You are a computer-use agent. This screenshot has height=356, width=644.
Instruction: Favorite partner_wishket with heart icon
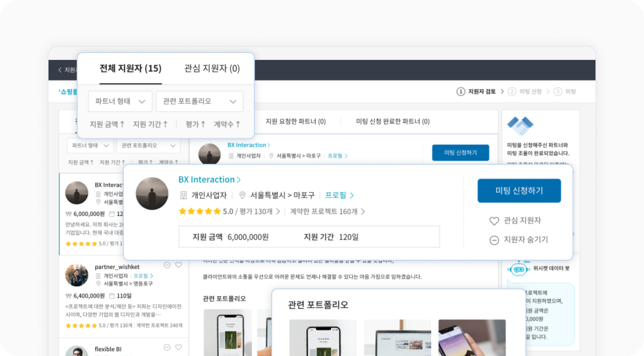pos(178,265)
